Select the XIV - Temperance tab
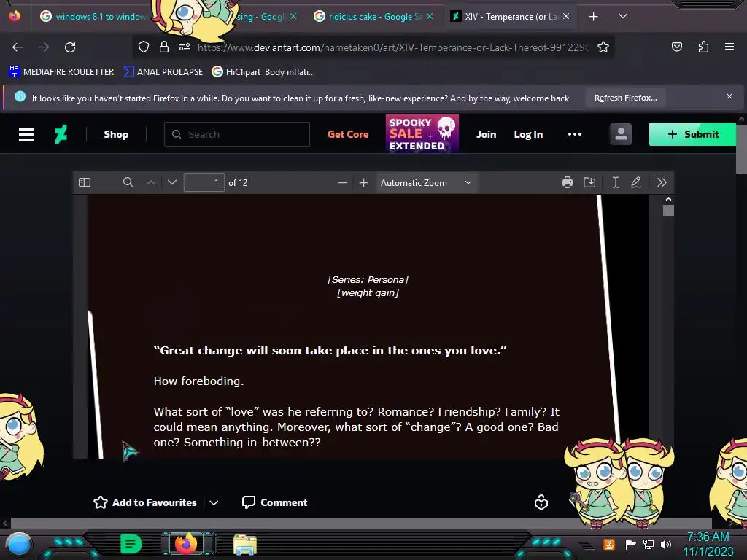747x560 pixels. click(x=505, y=17)
